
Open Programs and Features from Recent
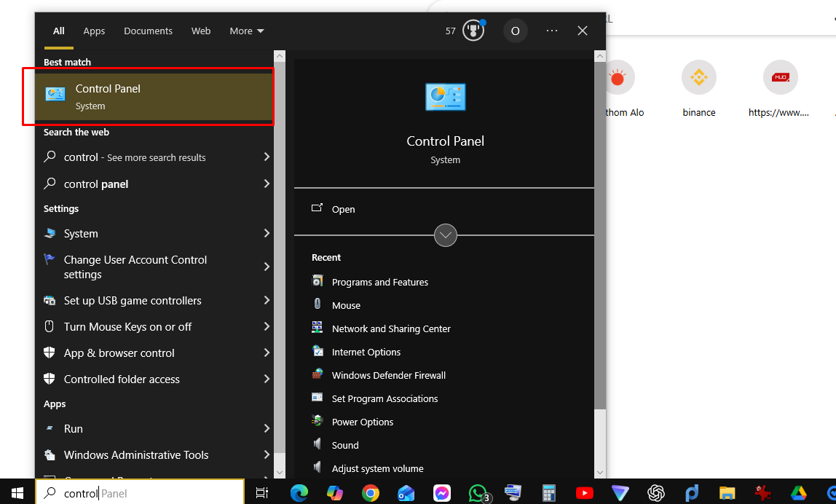pos(379,282)
